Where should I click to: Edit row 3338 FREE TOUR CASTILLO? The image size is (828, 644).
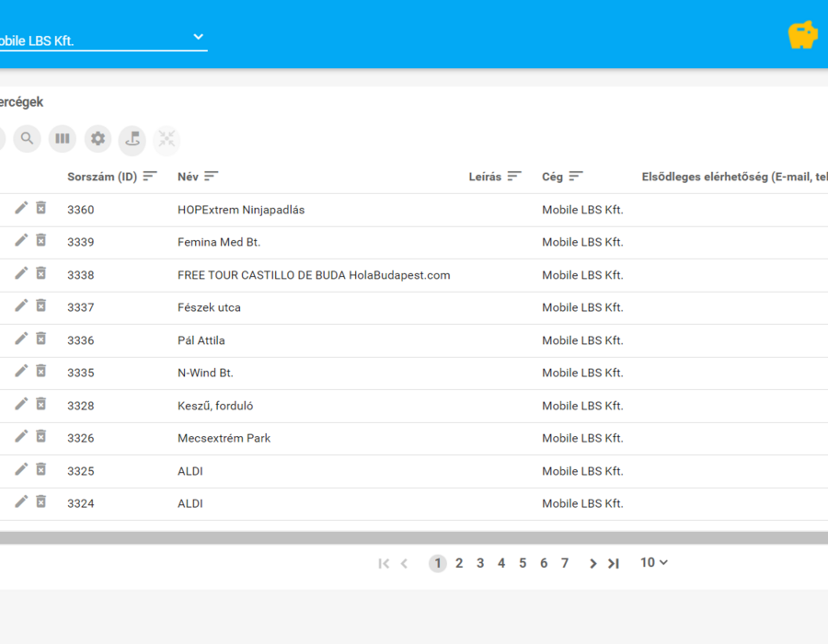coord(21,273)
